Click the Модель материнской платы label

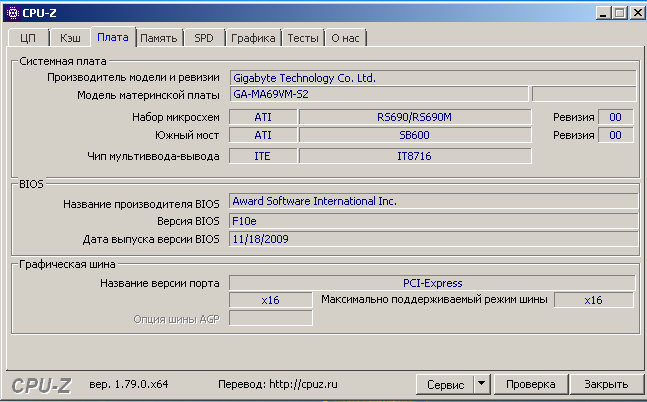149,95
